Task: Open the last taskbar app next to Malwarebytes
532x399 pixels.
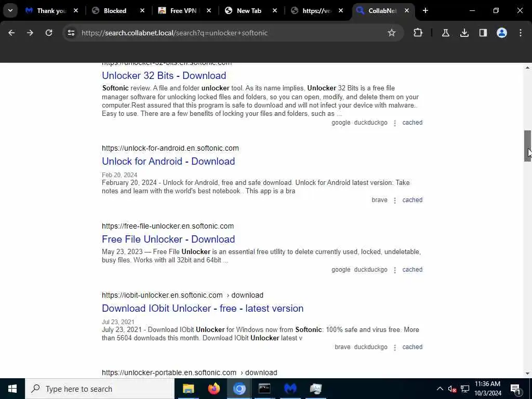Action: click(315, 389)
